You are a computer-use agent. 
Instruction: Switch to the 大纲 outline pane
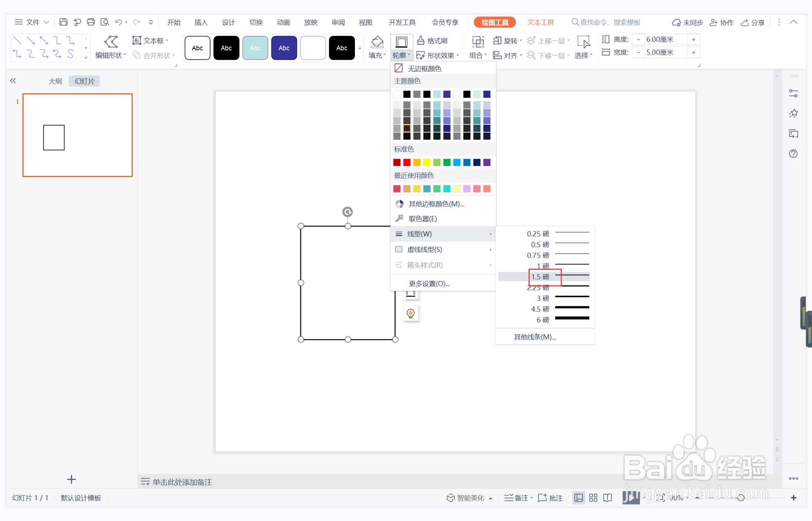(55, 81)
